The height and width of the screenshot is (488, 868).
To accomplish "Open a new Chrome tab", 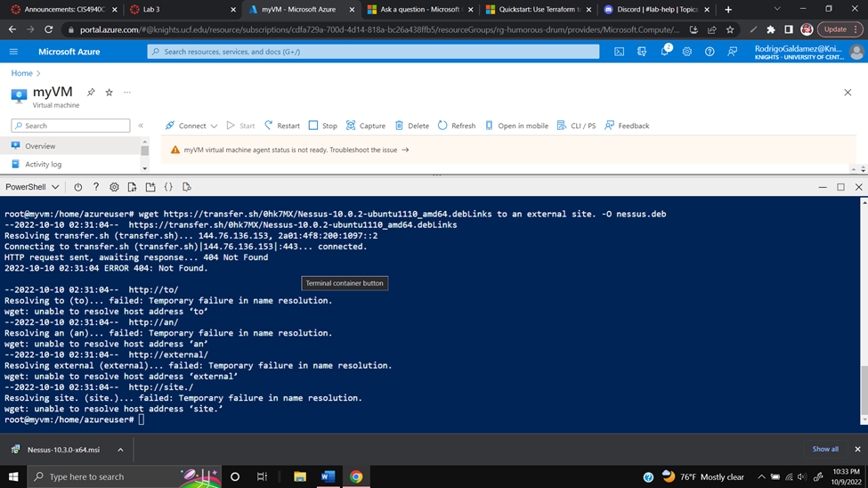I will pyautogui.click(x=728, y=10).
